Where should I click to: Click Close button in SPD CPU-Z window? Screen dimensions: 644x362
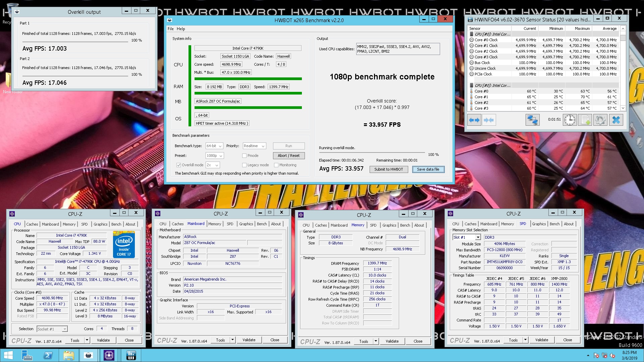click(568, 340)
